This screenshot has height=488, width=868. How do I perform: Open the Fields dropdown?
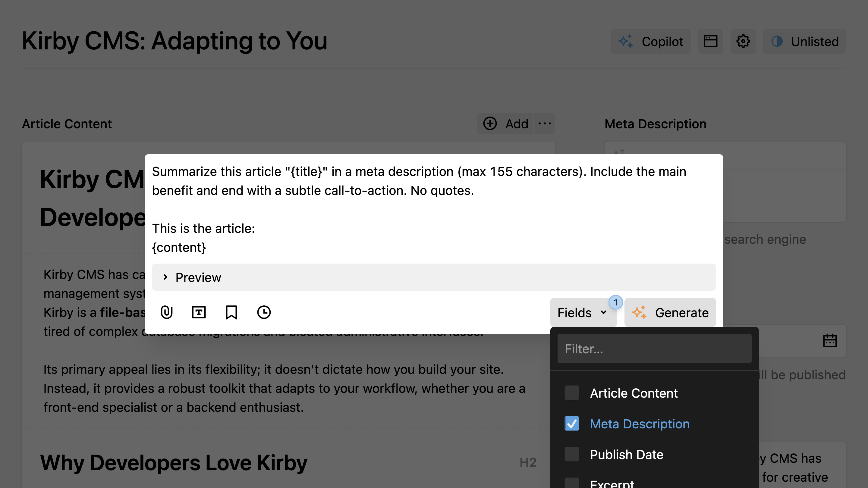click(583, 312)
